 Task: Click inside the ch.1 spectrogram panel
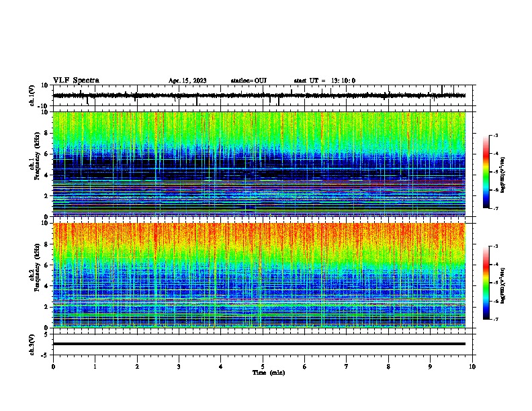tap(259, 164)
